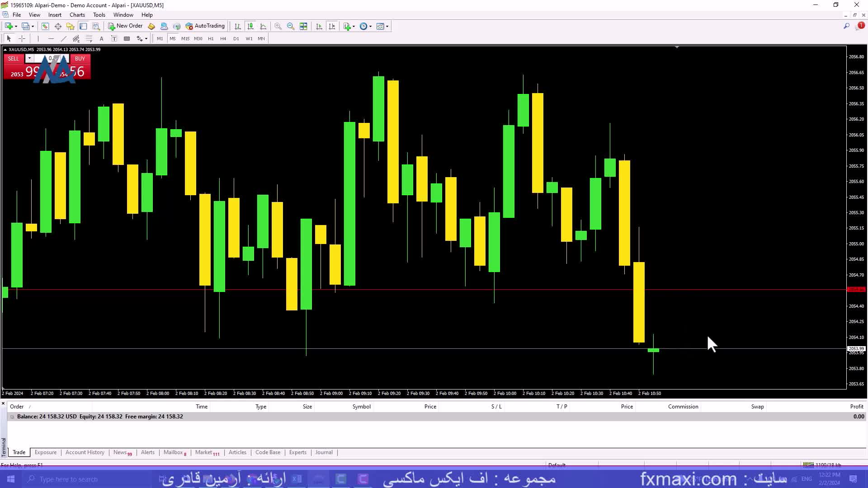Switch to the Account History tab
The image size is (868, 488).
85,452
